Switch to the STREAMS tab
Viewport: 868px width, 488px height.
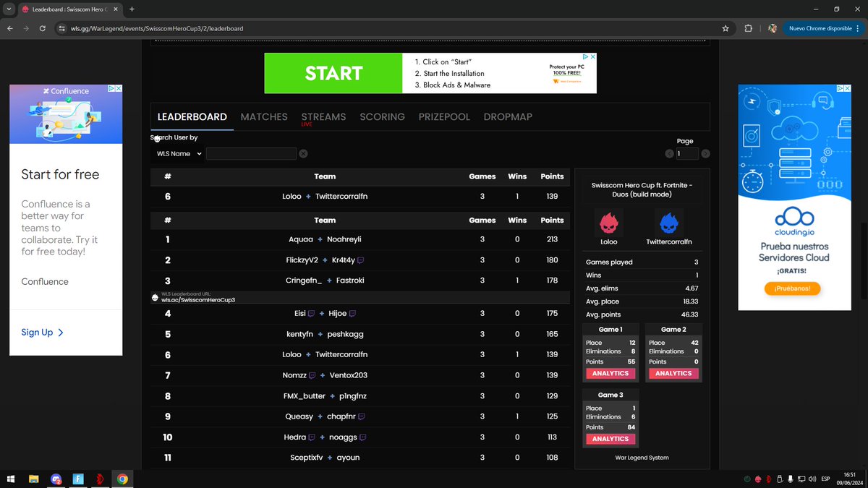pos(323,116)
